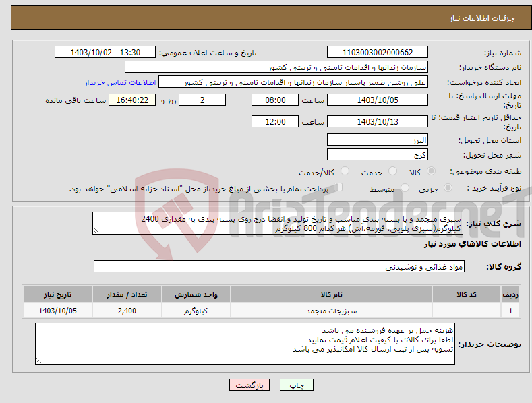532x403 pixels.
Task: Click the need date cell 1403/10/05
Action: click(57, 311)
